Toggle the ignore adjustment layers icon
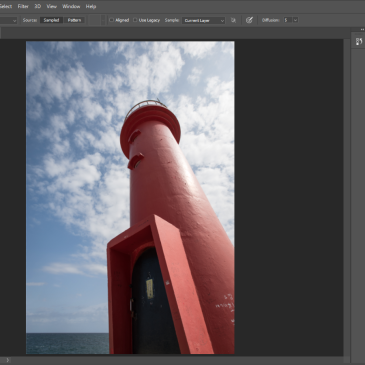365x365 pixels. point(233,20)
